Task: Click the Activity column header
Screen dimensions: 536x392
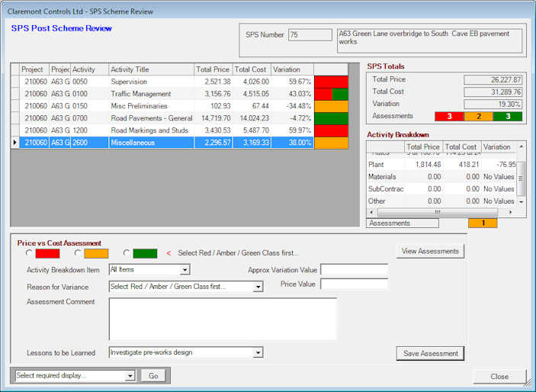Action: (x=89, y=69)
